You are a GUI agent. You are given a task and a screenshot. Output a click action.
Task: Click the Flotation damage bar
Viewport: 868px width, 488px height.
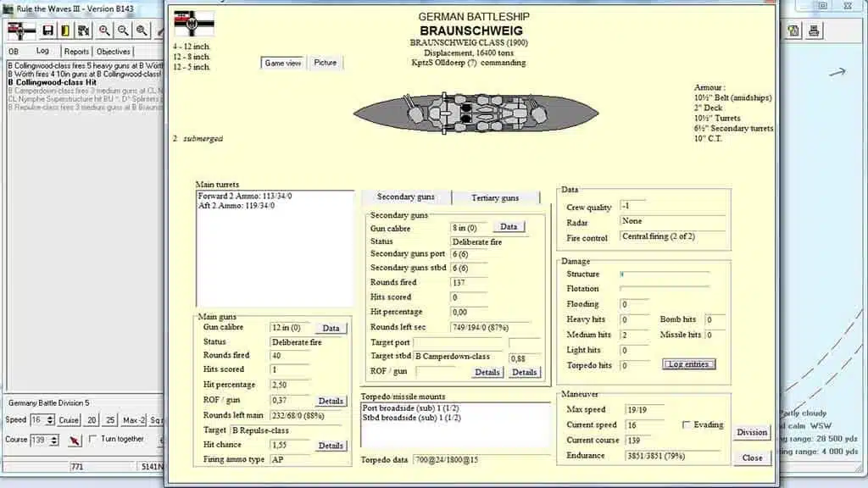(665, 288)
